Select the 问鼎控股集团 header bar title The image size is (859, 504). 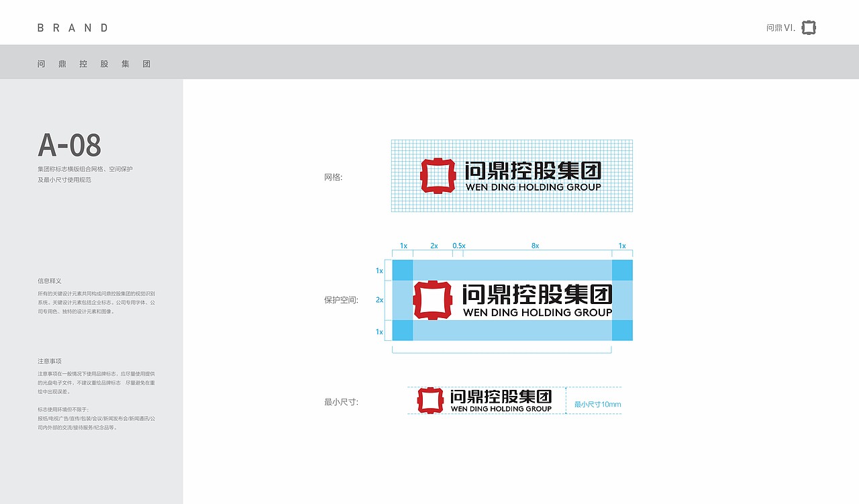(x=94, y=63)
